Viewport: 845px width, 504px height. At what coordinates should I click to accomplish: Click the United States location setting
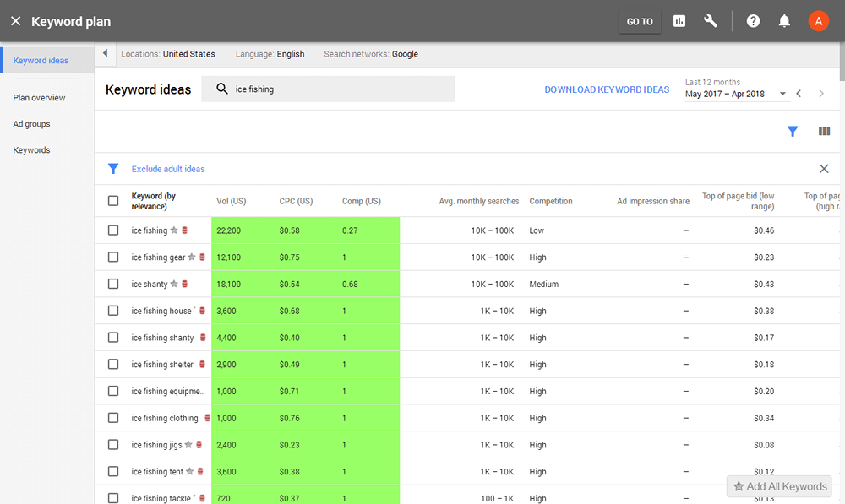point(188,54)
